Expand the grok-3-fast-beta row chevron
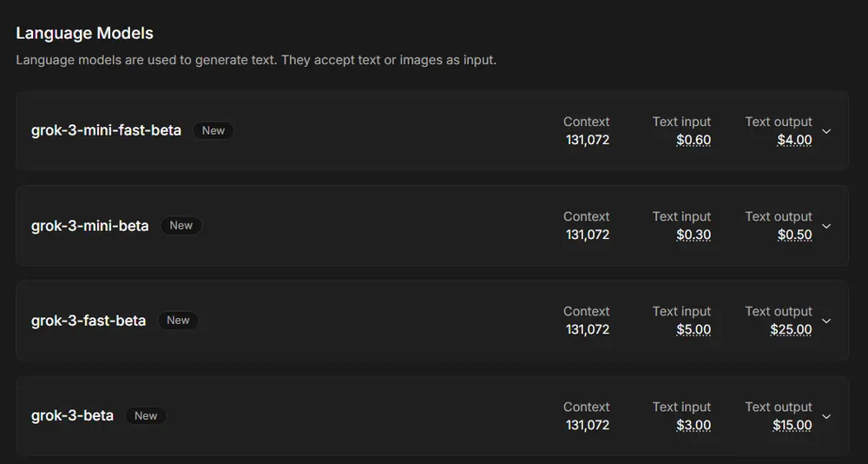The height and width of the screenshot is (464, 868). point(826,321)
